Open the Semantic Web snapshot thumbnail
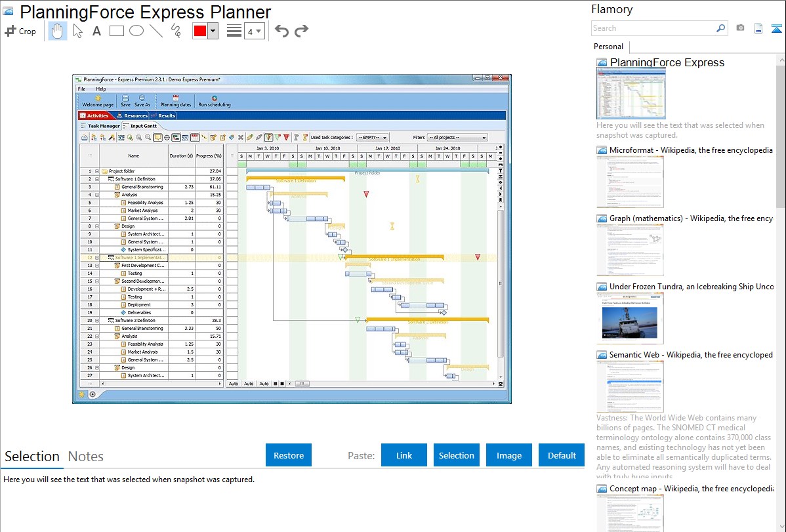The image size is (786, 532). [630, 386]
